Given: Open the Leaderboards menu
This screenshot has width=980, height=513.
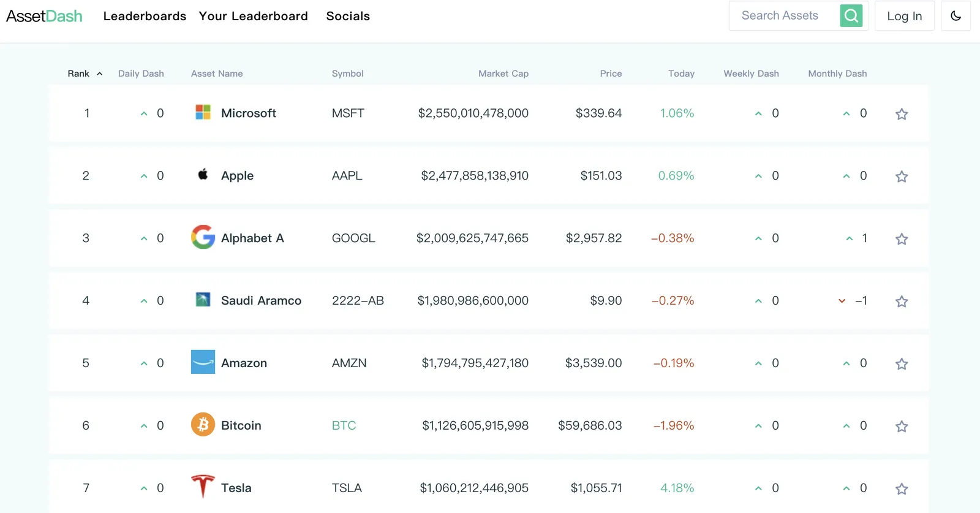Looking at the screenshot, I should click(x=145, y=16).
